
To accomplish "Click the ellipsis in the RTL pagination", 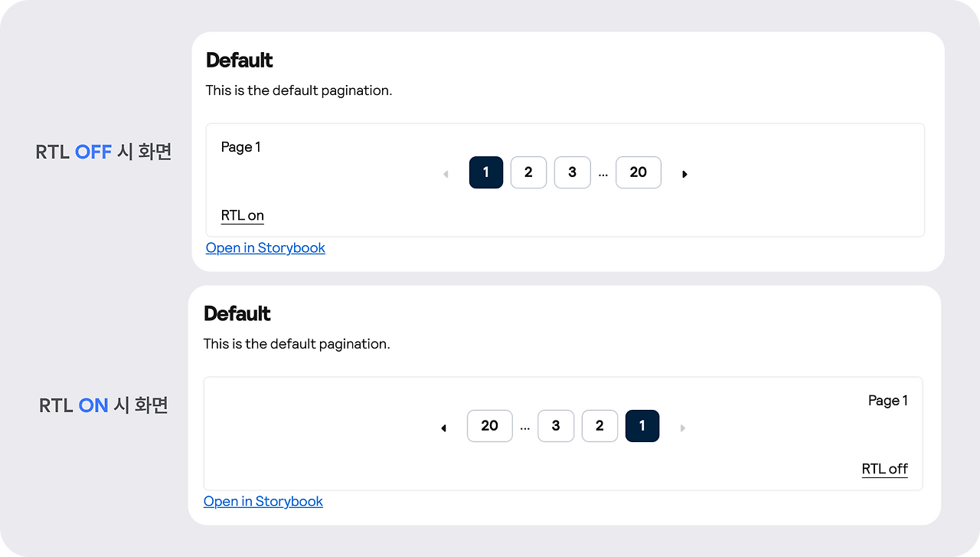I will pyautogui.click(x=524, y=428).
